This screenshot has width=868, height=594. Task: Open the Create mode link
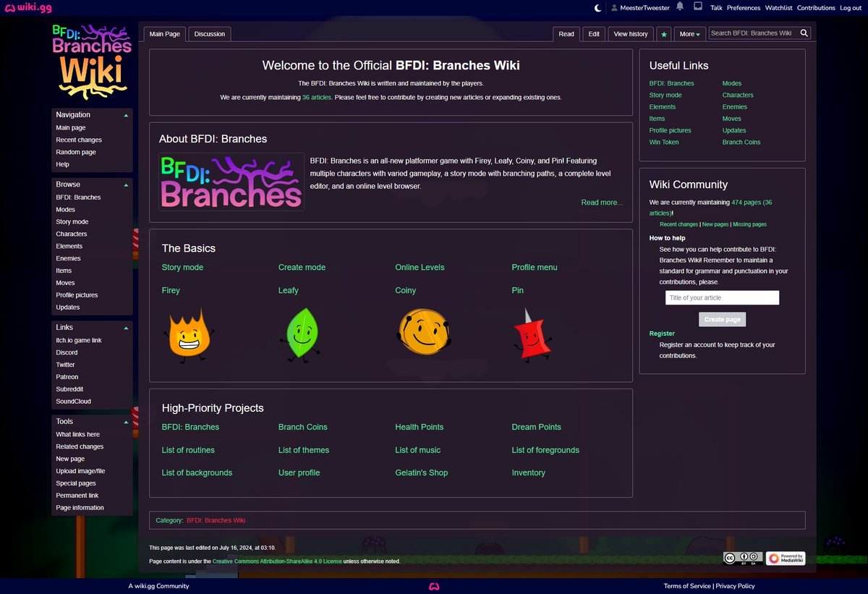(x=302, y=268)
